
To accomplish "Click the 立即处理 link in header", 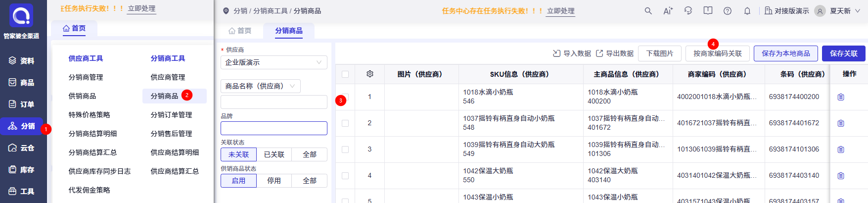I will (560, 11).
